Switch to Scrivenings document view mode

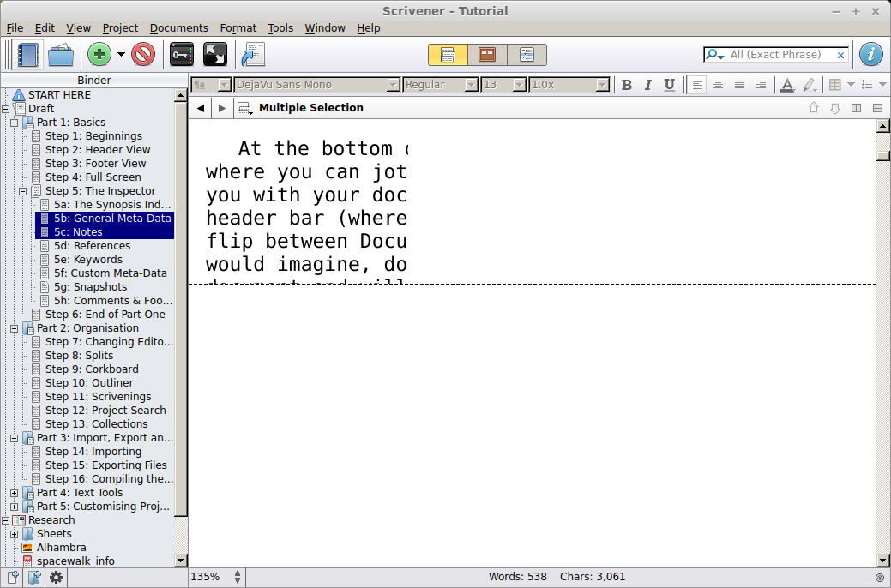(448, 55)
